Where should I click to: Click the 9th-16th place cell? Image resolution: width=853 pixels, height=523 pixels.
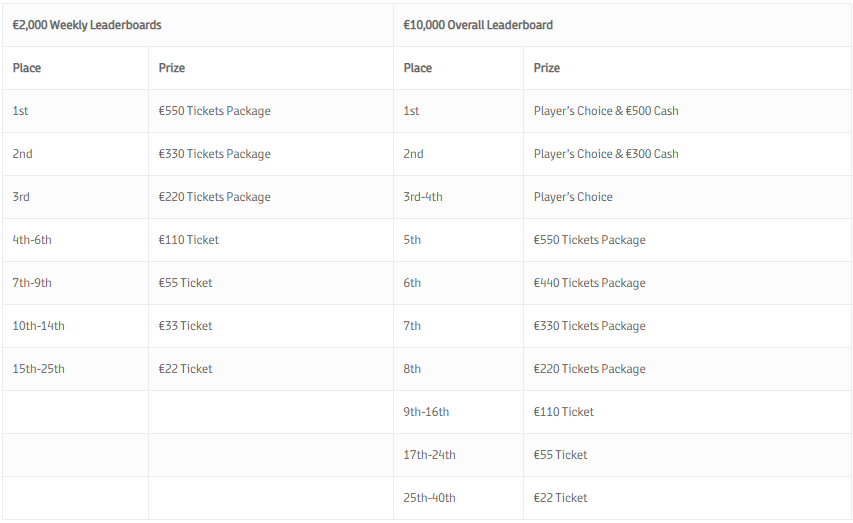pos(426,412)
